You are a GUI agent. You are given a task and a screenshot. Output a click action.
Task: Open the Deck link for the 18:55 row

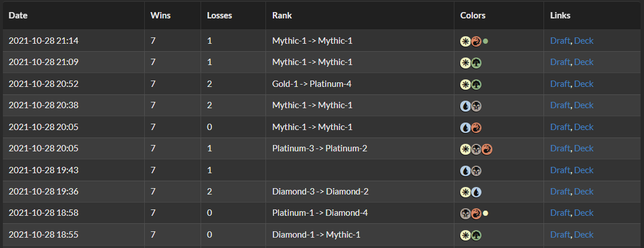[584, 234]
